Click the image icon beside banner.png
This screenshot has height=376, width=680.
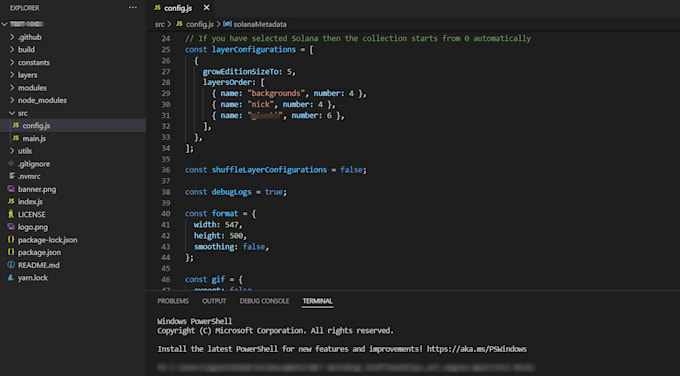point(11,189)
